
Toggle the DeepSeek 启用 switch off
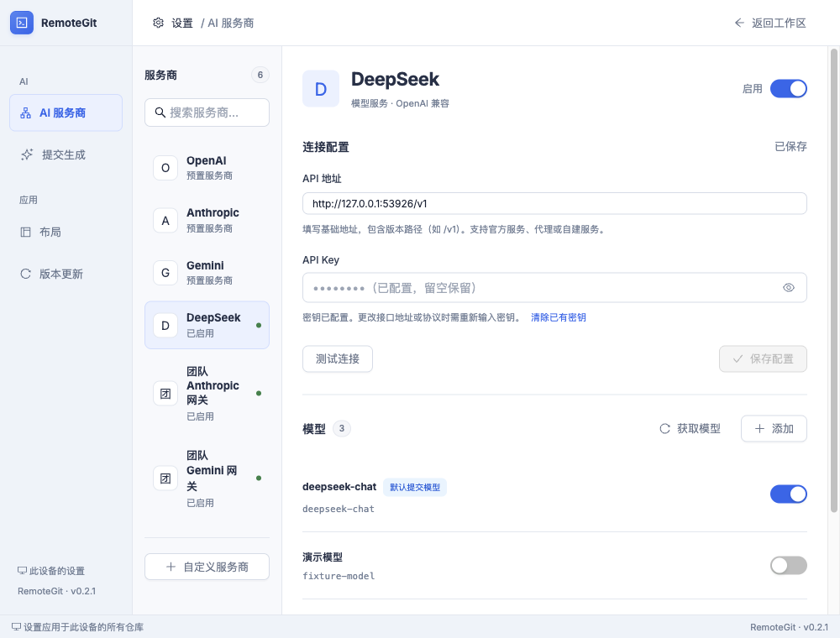pyautogui.click(x=789, y=89)
